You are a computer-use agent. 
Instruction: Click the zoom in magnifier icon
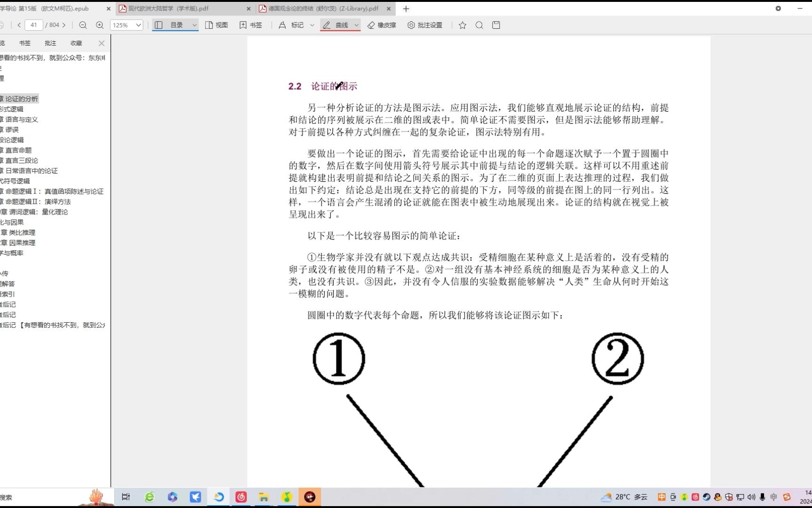[x=100, y=25]
